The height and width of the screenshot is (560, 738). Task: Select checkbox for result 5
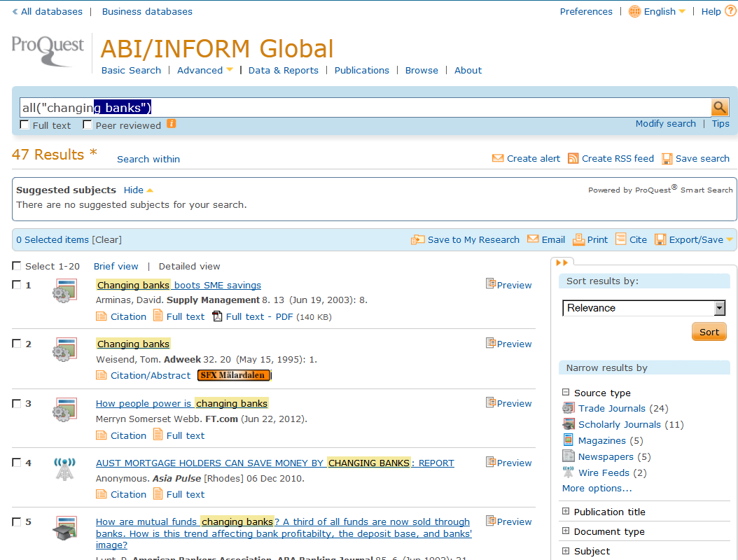click(17, 521)
